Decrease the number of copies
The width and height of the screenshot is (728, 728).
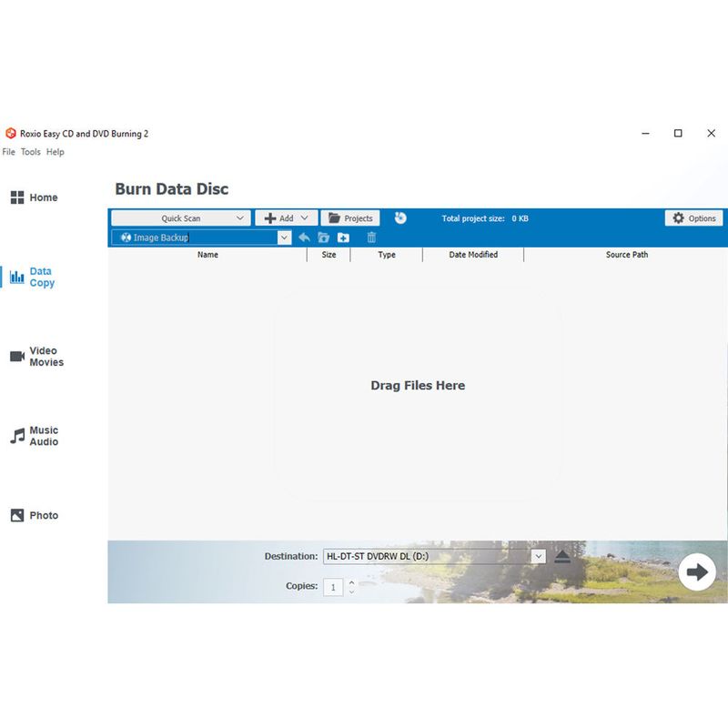point(351,592)
